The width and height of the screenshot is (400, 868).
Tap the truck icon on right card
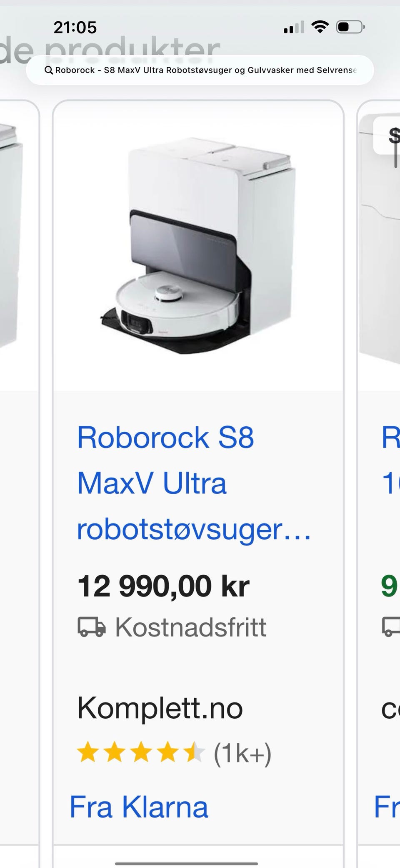coord(391,627)
